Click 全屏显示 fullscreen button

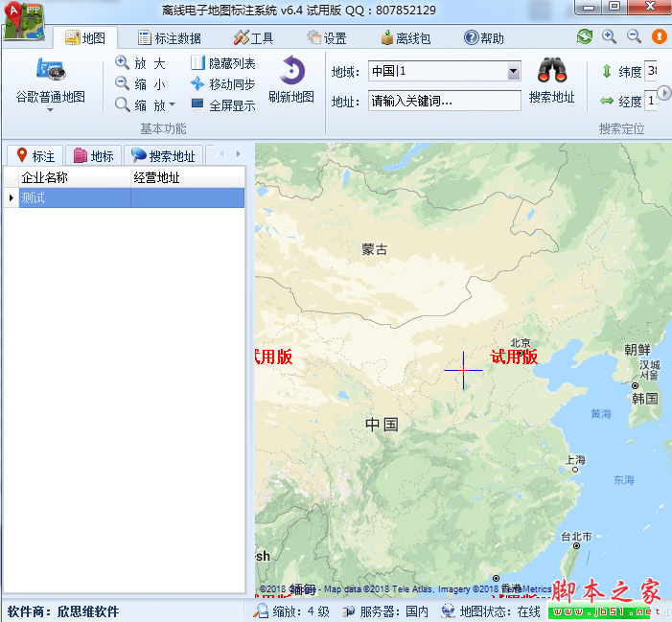click(x=222, y=104)
